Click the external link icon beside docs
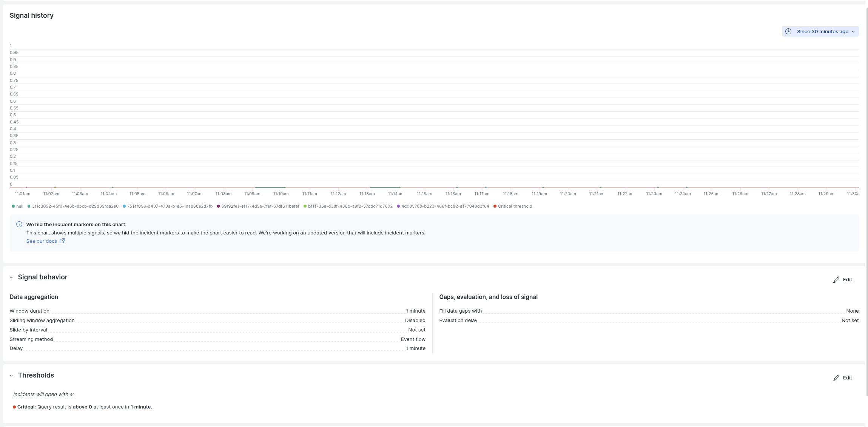The image size is (868, 427). [x=62, y=241]
